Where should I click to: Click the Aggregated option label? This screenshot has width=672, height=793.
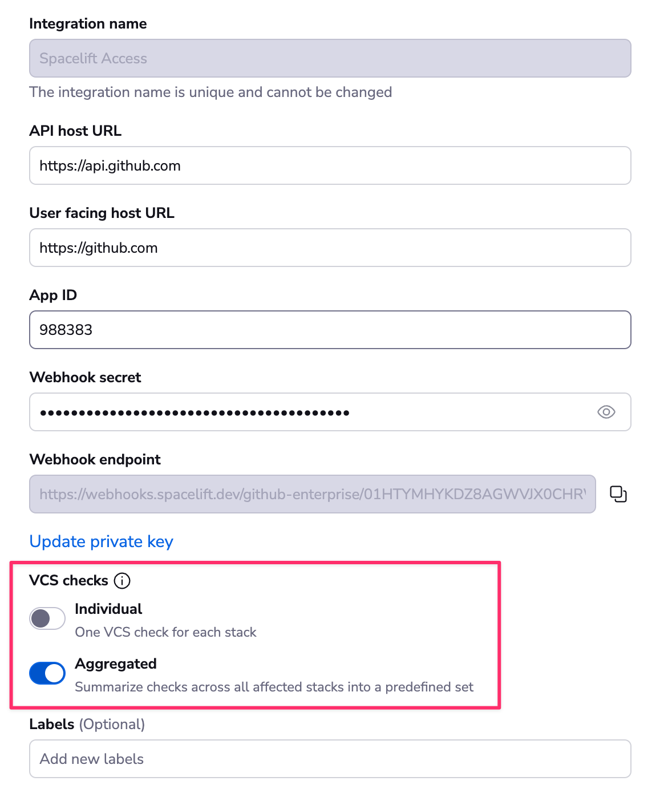116,663
